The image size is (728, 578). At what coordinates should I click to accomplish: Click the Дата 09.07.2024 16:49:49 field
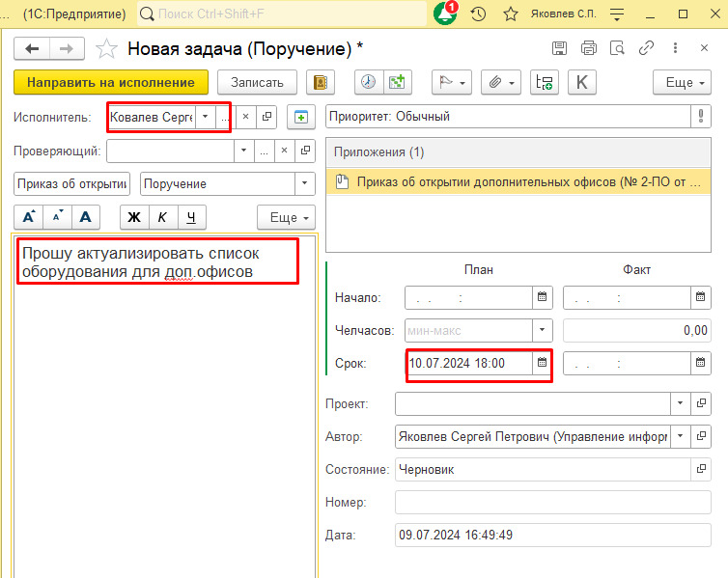pos(553,535)
